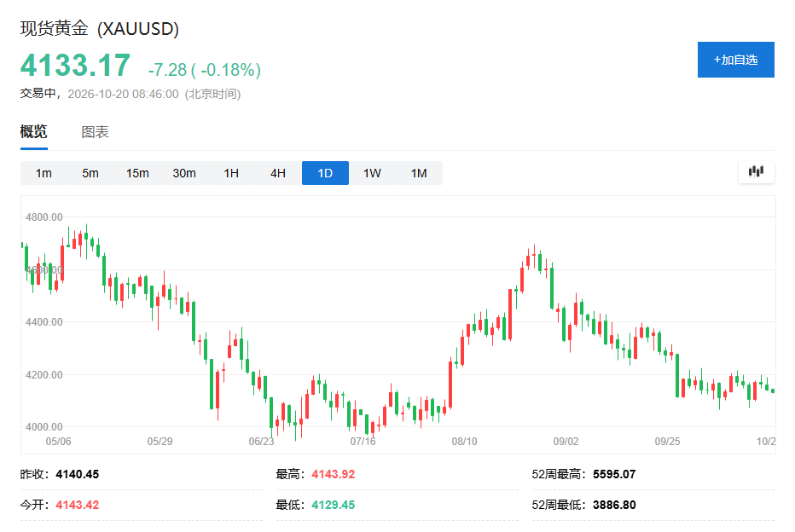Viewport: 795px width, 532px height.
Task: Select the 1H timeframe
Action: tap(231, 173)
